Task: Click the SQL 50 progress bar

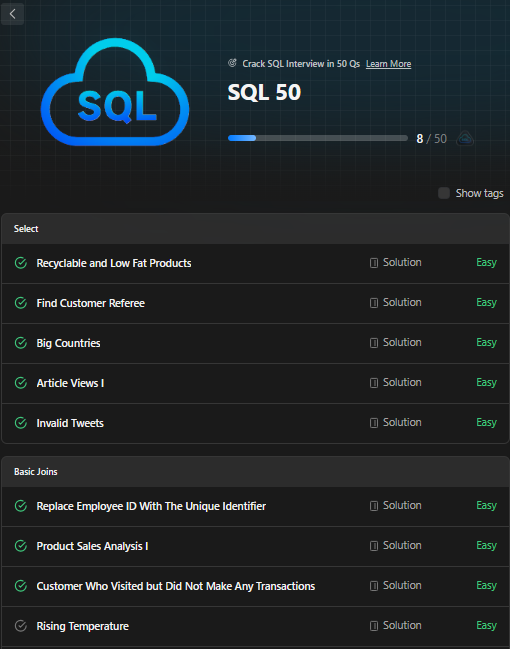Action: coord(318,138)
